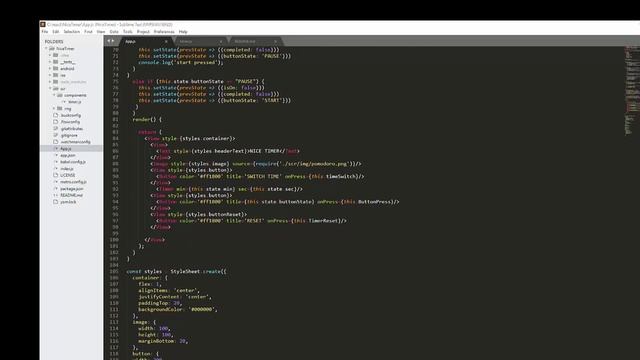This screenshot has width=640, height=360.
Task: Open the yarn.lock file name
Action: coord(68,202)
